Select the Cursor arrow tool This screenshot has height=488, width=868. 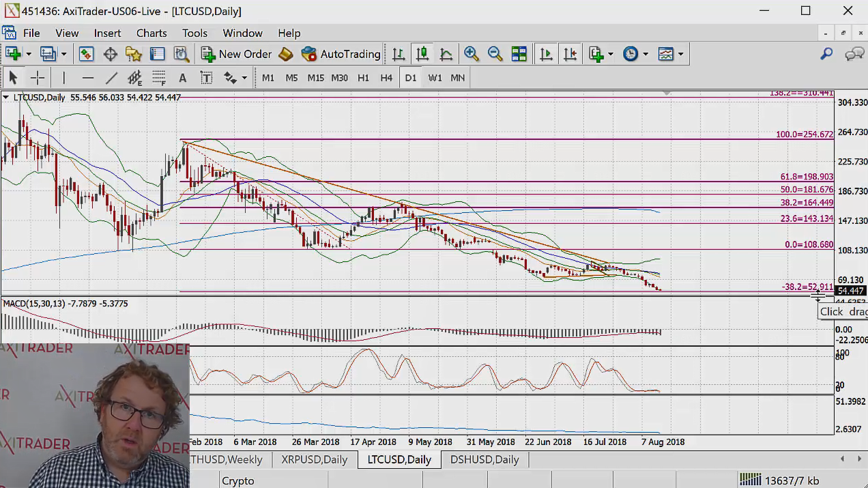click(13, 78)
